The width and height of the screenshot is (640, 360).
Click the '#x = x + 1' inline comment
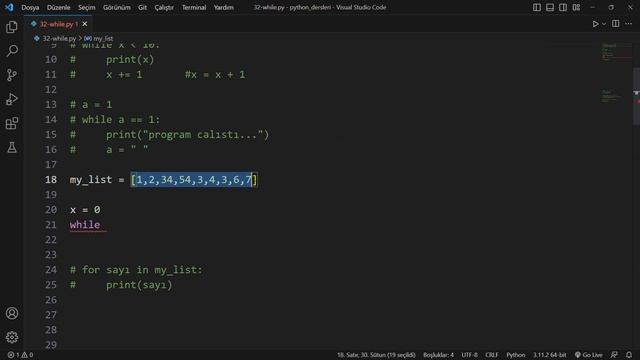coord(215,75)
